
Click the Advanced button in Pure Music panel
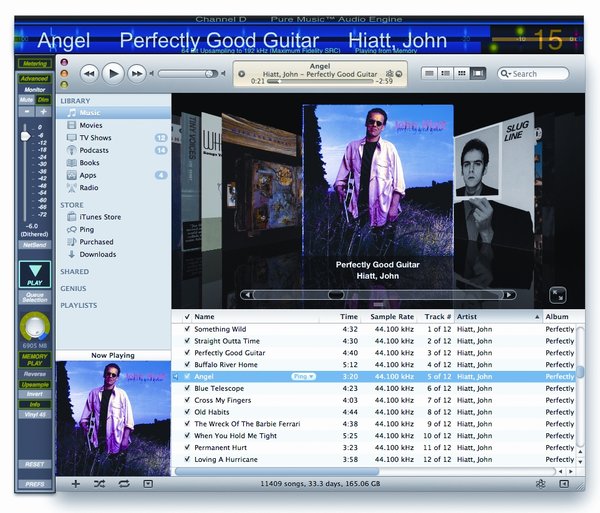(x=35, y=78)
